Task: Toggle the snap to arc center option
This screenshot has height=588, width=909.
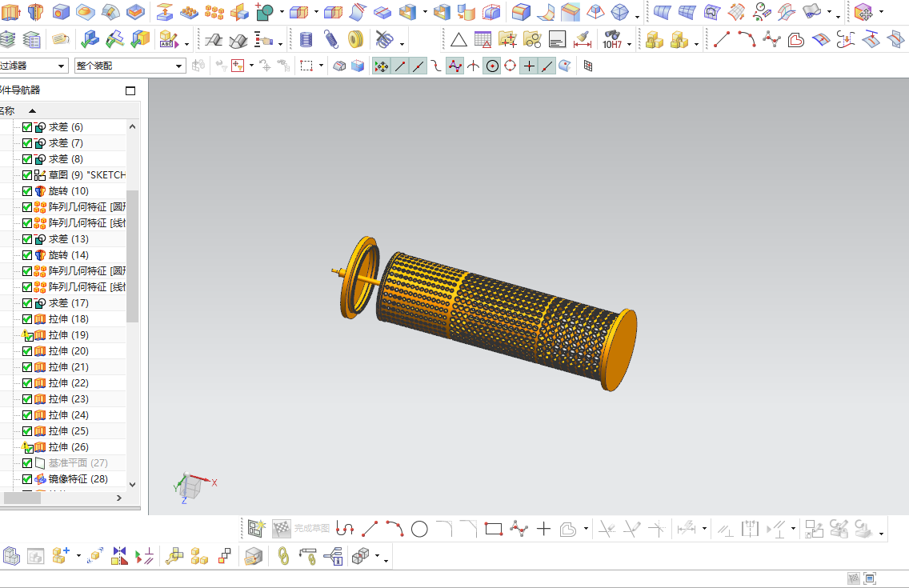Action: 491,66
